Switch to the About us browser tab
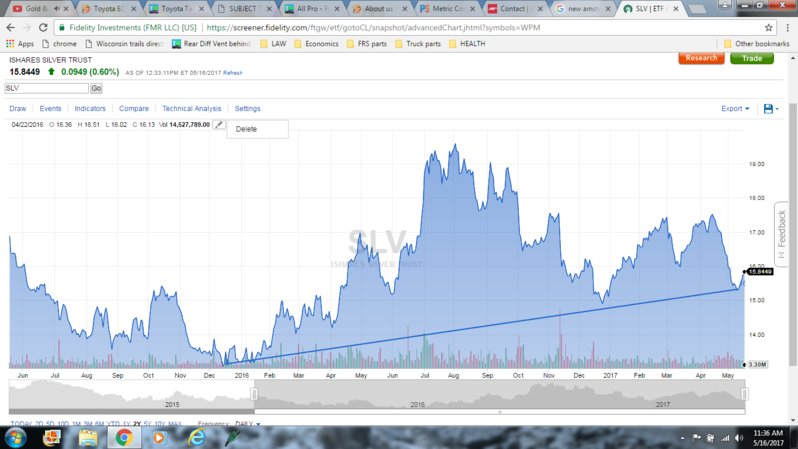 coord(378,9)
